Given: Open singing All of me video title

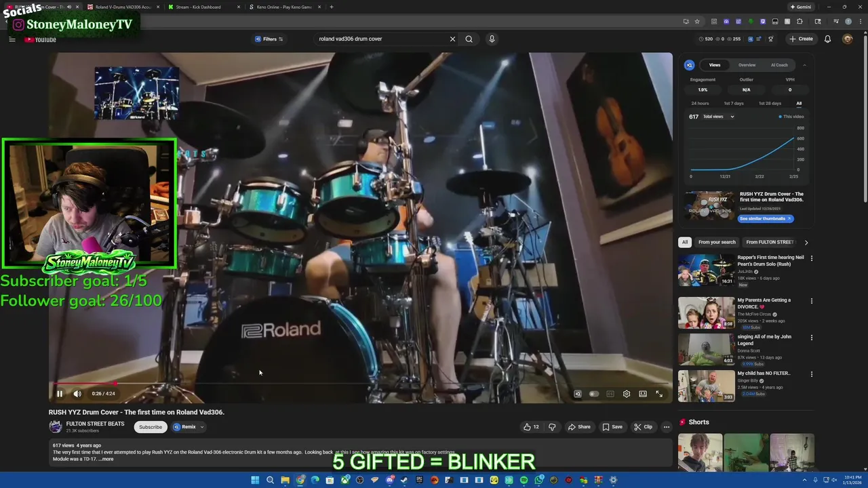Looking at the screenshot, I should (x=764, y=340).
